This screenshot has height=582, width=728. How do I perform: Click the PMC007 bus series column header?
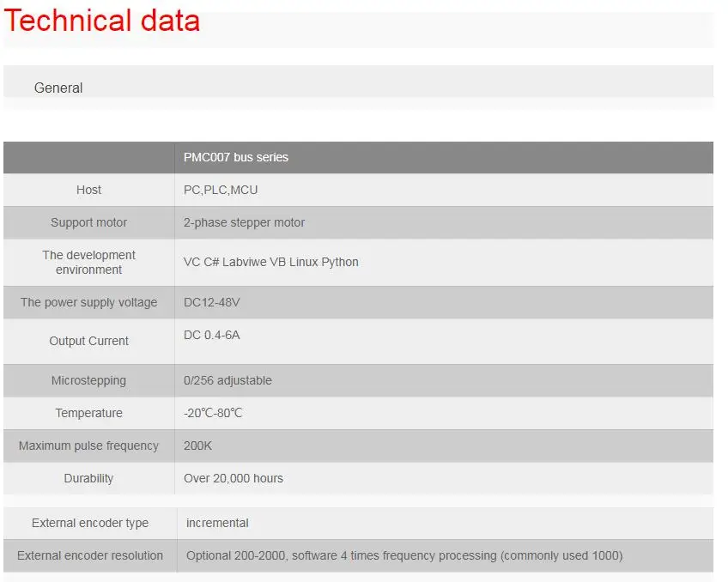(236, 157)
